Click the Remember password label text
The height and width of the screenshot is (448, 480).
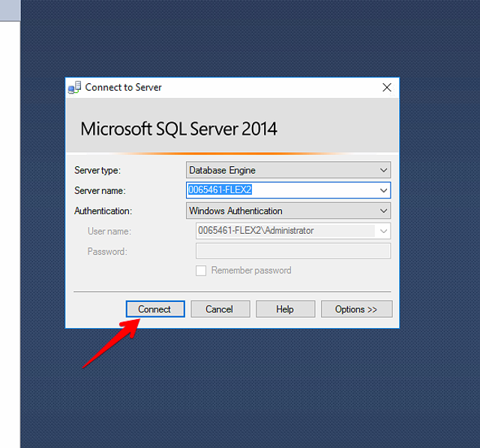251,270
